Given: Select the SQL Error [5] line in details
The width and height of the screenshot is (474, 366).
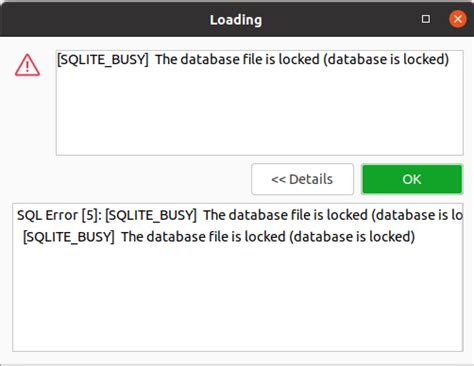Looking at the screenshot, I should 240,215.
